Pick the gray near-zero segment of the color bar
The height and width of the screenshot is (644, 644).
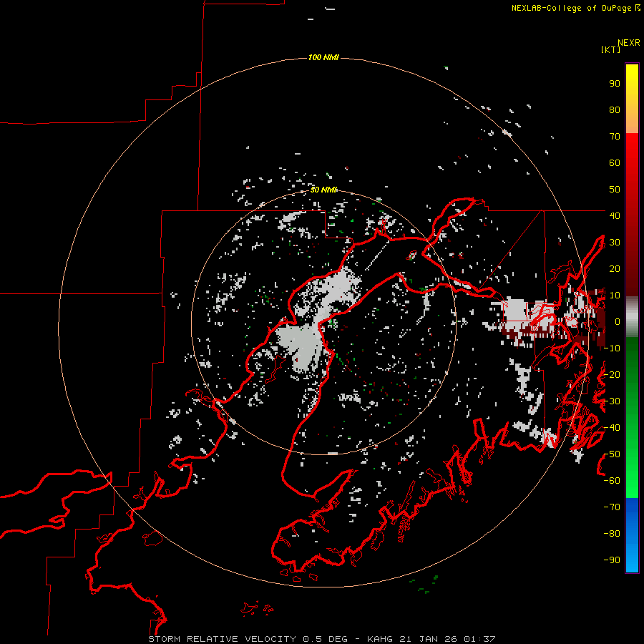[x=632, y=316]
